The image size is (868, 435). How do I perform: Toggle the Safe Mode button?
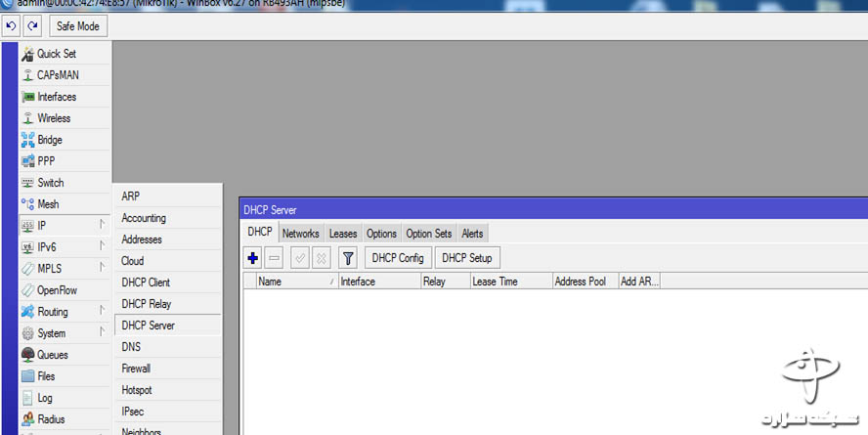tap(78, 26)
